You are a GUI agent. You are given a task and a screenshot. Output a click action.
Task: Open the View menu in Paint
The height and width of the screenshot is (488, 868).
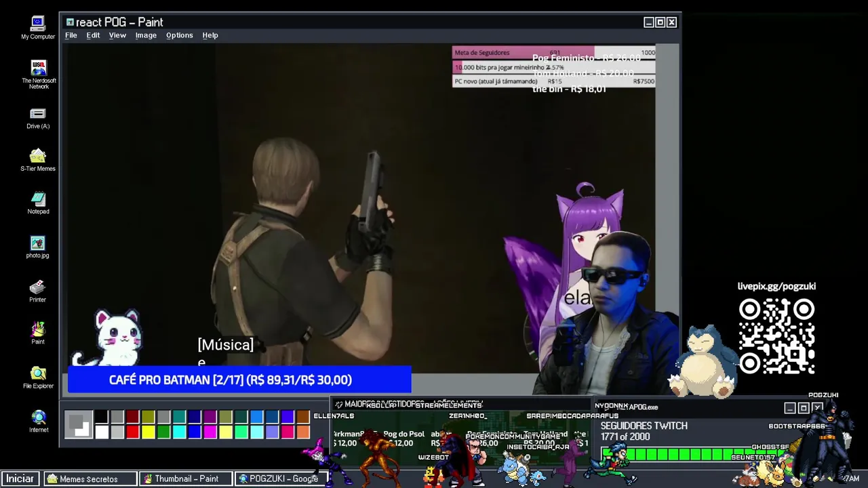117,35
